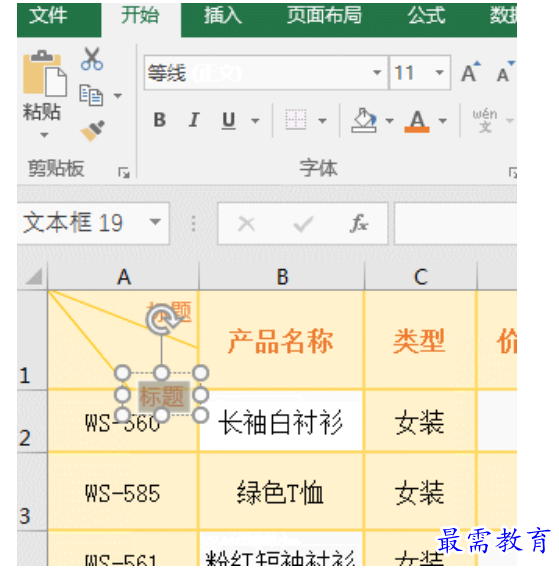Increase font size with large A
The height and width of the screenshot is (572, 559).
470,72
